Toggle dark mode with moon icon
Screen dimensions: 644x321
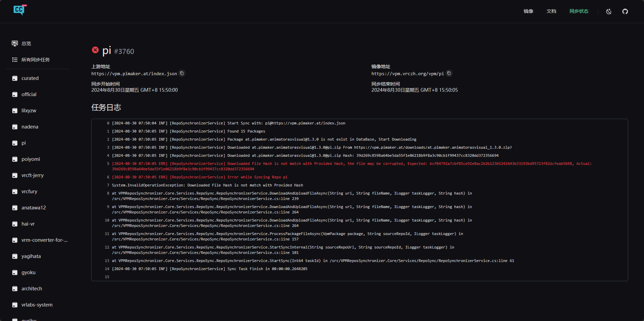(x=609, y=11)
